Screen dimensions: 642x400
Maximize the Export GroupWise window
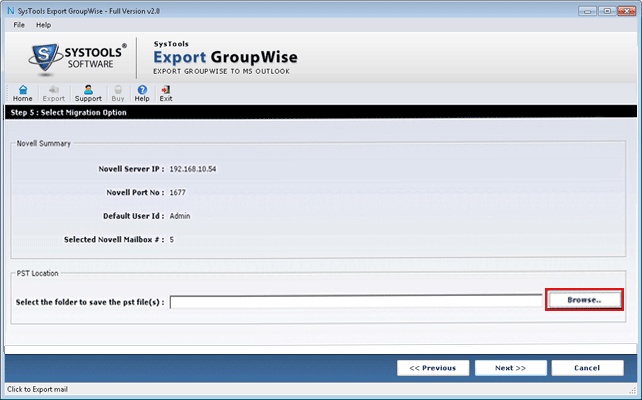(606, 9)
